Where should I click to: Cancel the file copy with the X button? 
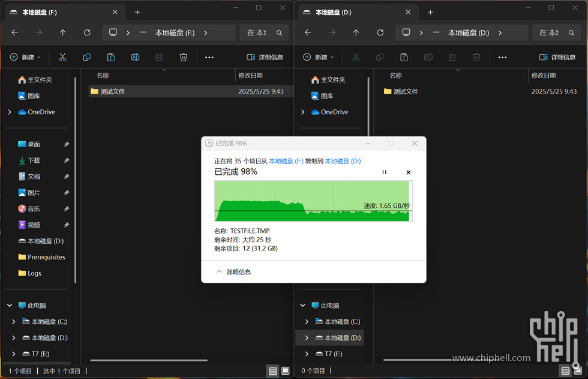coord(409,172)
